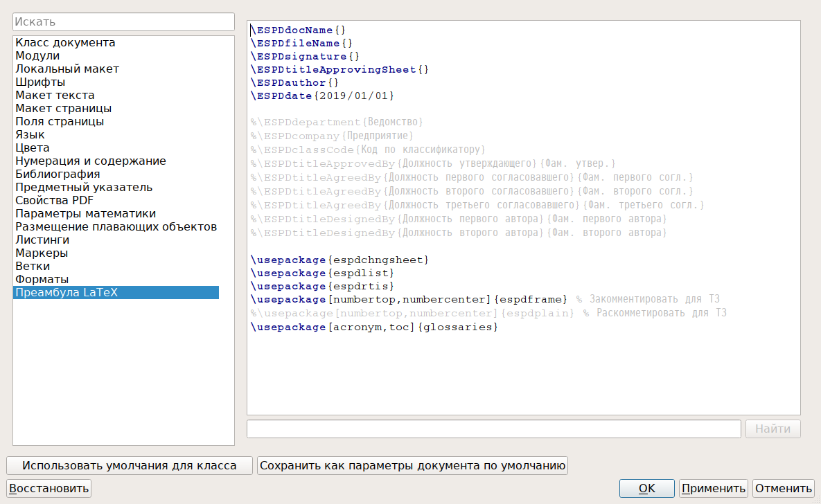Click the commented \ESPDclassCode line
821x504 pixels.
368,150
